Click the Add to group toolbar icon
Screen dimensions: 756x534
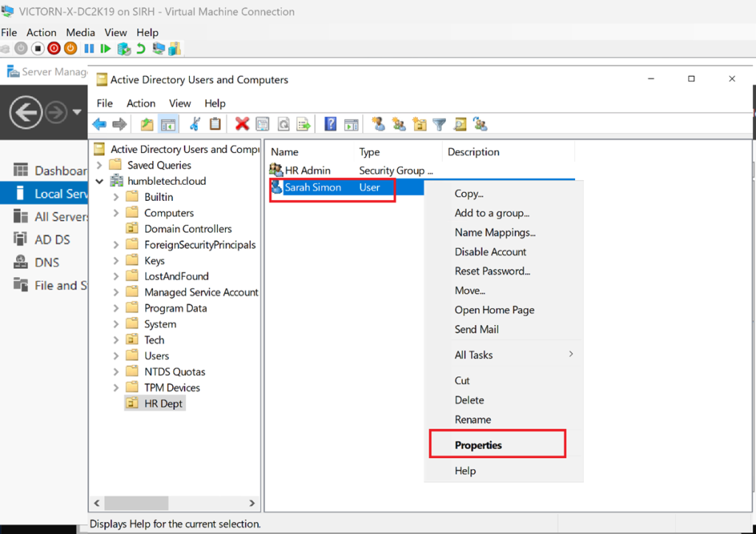coord(480,125)
